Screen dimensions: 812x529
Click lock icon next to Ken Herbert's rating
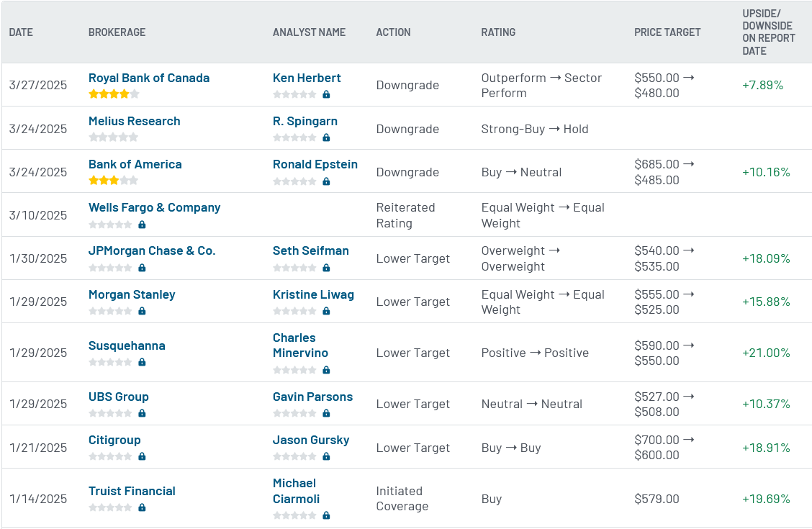pyautogui.click(x=326, y=94)
